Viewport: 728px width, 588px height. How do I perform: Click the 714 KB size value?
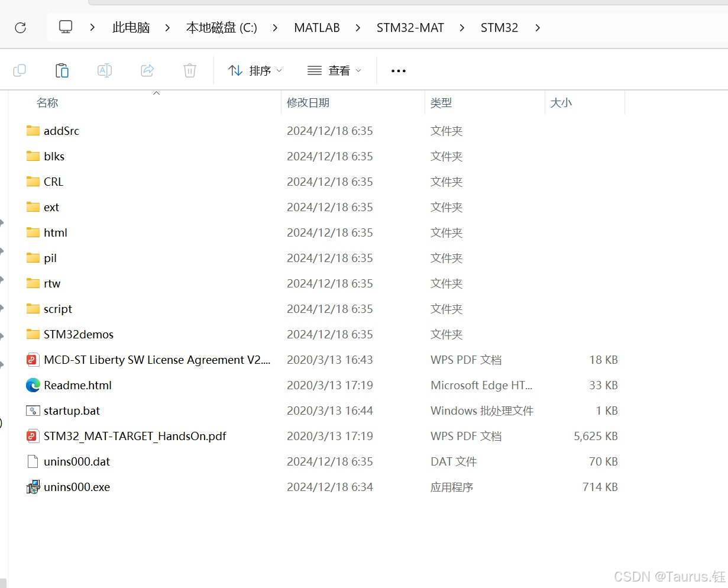click(600, 487)
